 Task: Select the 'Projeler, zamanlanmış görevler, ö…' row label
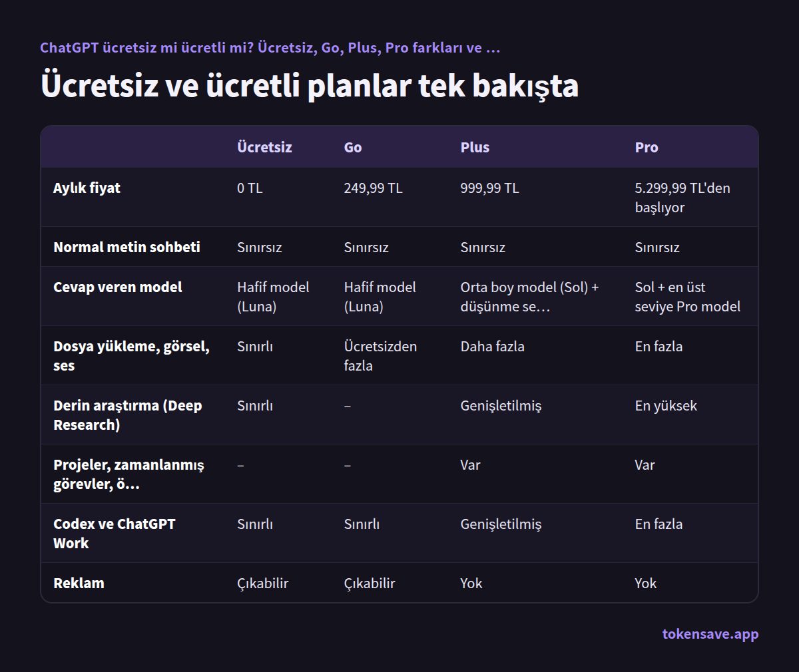coord(129,474)
